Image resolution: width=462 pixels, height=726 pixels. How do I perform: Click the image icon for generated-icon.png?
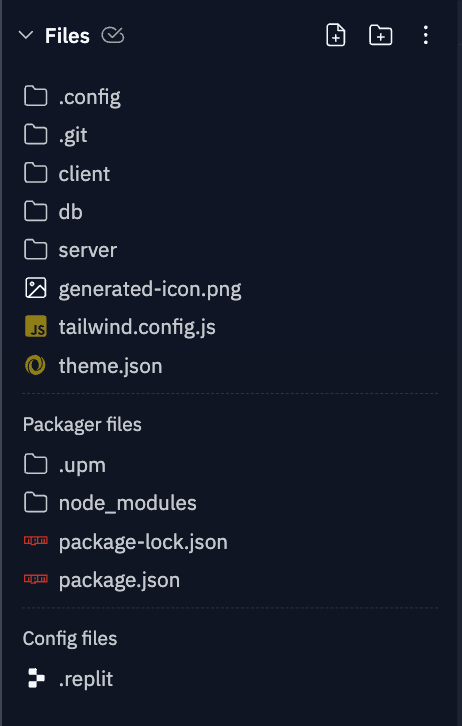[36, 288]
